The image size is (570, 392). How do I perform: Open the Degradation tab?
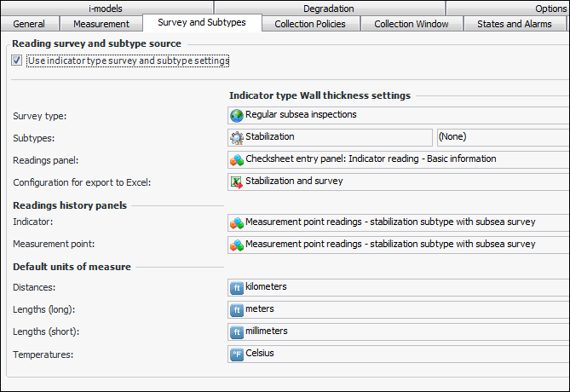[x=328, y=9]
